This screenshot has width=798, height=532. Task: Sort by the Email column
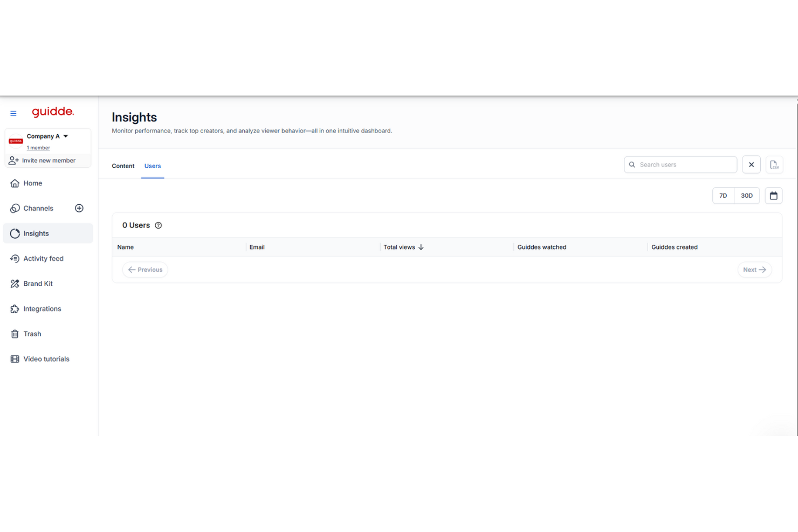pyautogui.click(x=257, y=247)
